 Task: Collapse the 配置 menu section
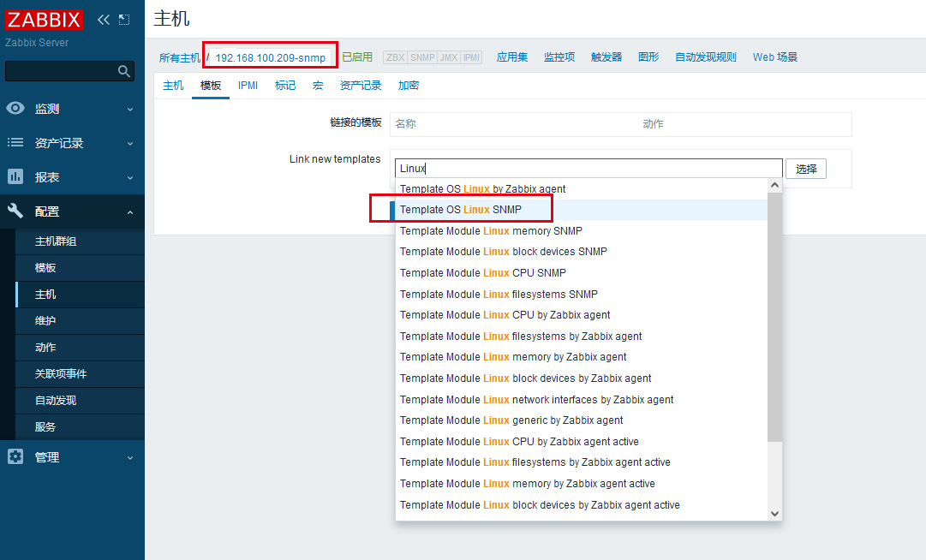point(130,211)
